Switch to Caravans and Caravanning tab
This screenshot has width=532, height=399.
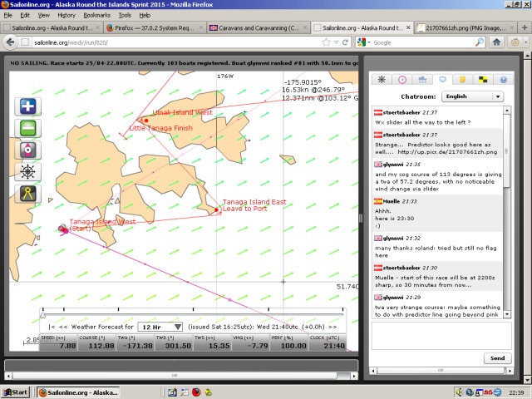pyautogui.click(x=259, y=27)
